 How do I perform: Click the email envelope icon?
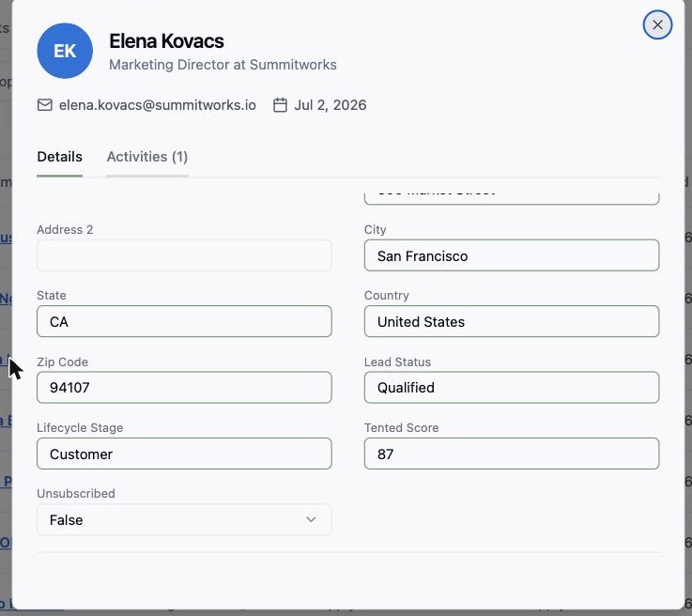(x=44, y=105)
